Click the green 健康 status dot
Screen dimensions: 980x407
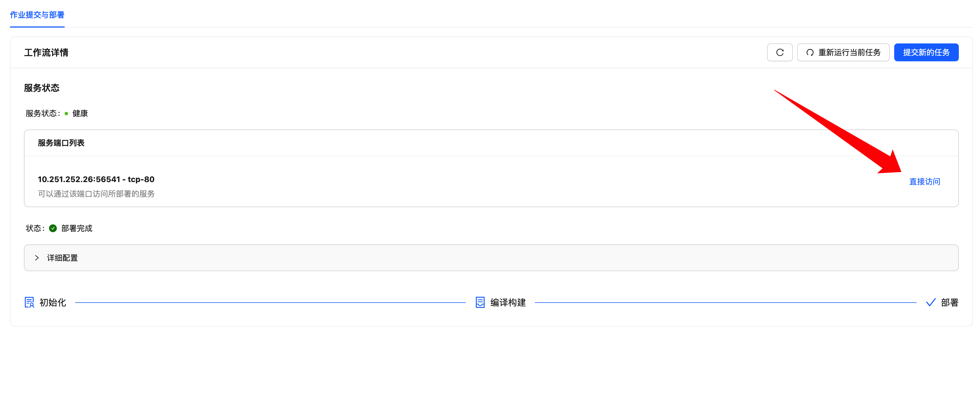66,114
